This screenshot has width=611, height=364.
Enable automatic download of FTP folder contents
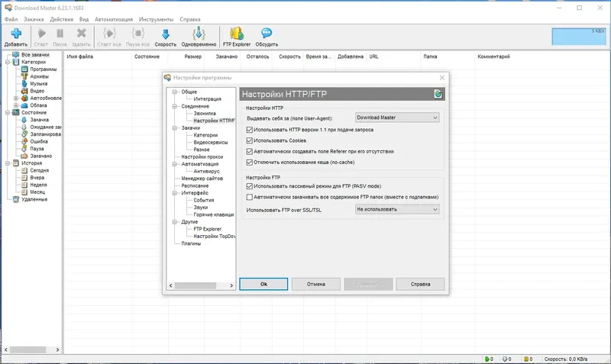[x=250, y=197]
